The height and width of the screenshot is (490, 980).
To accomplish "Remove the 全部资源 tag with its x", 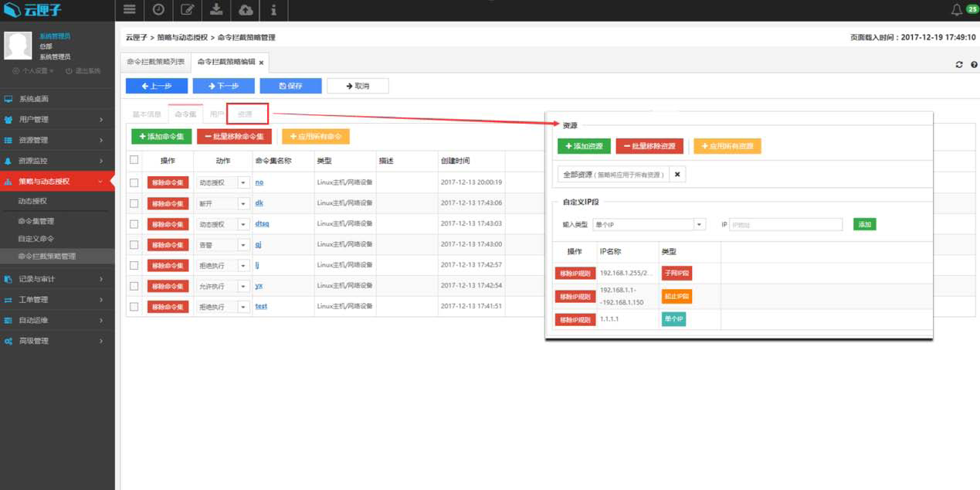I will point(677,175).
